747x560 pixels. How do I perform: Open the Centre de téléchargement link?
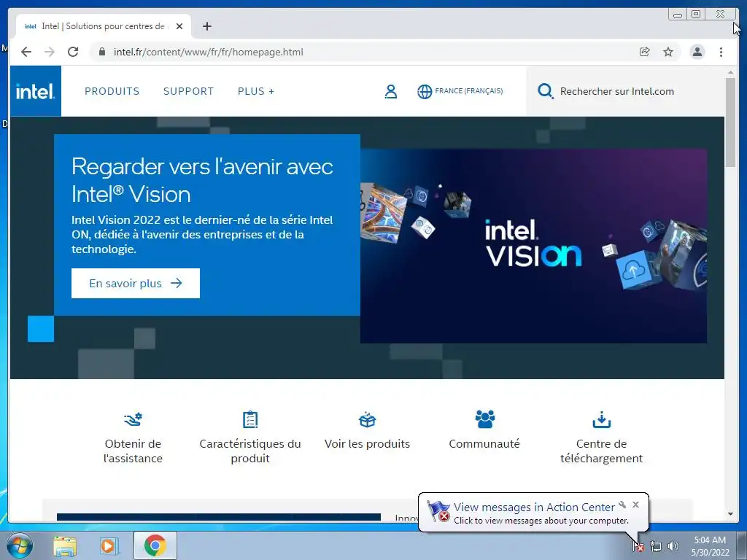point(602,451)
